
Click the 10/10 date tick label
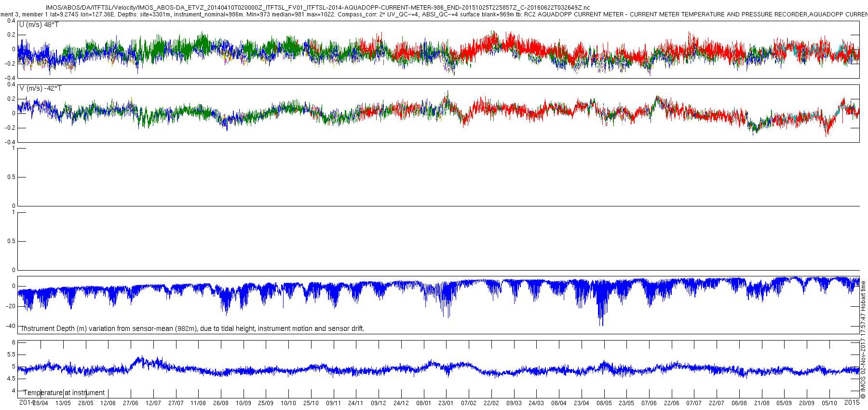[288, 403]
